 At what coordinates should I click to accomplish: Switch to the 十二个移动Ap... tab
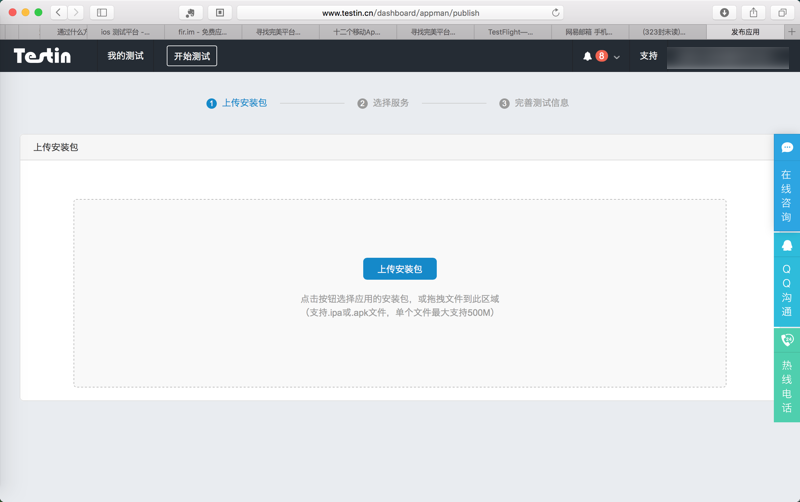[358, 32]
